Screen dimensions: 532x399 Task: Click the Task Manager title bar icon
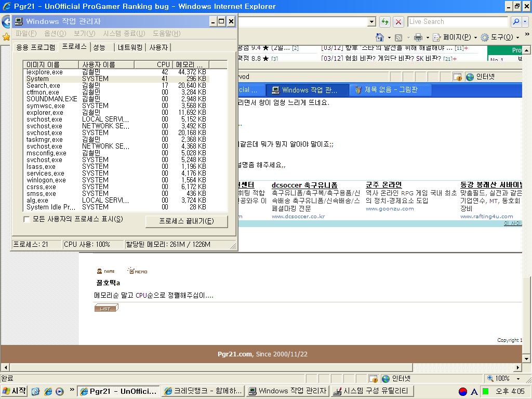tap(19, 21)
